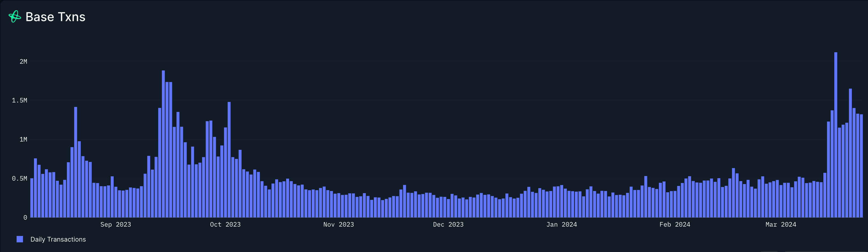Click the 0 y-axis label
Screen dimensions: 868x252
[x=25, y=218]
